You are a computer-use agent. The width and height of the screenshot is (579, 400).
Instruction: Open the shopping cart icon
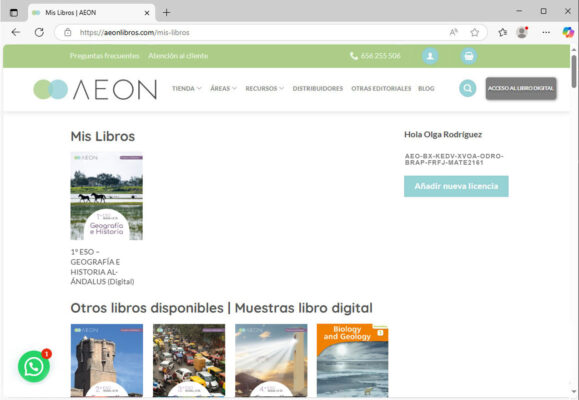click(x=469, y=56)
